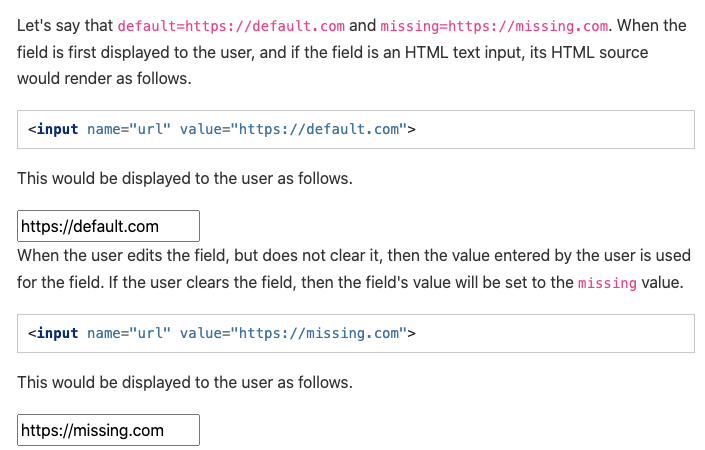705x450 pixels.
Task: Click the pink missing=https://missing.com code text
Action: [x=494, y=26]
